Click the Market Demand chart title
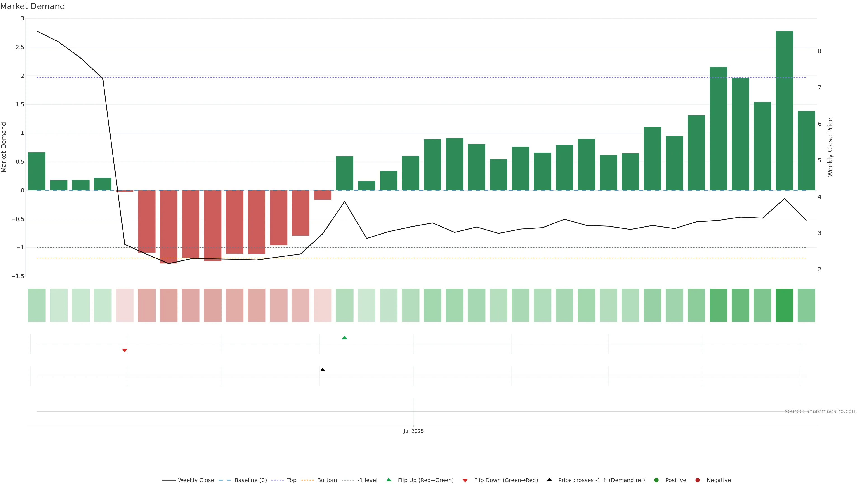Screen dimensions: 868x488 tap(32, 6)
